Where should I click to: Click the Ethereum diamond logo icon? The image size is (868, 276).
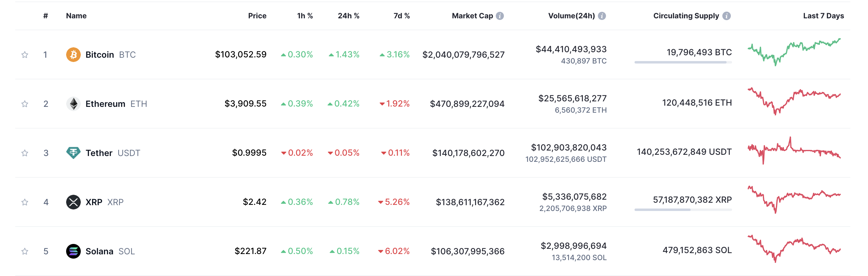pyautogui.click(x=73, y=103)
